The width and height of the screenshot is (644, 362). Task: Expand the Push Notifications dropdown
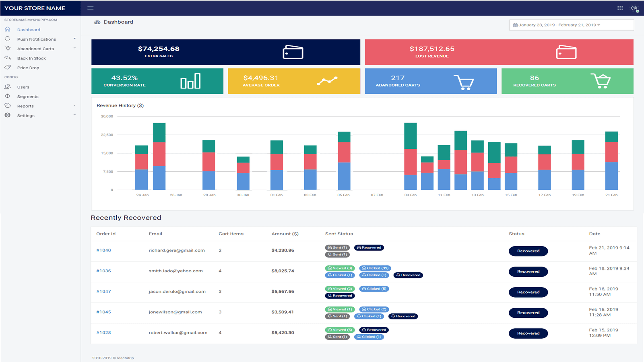[74, 38]
